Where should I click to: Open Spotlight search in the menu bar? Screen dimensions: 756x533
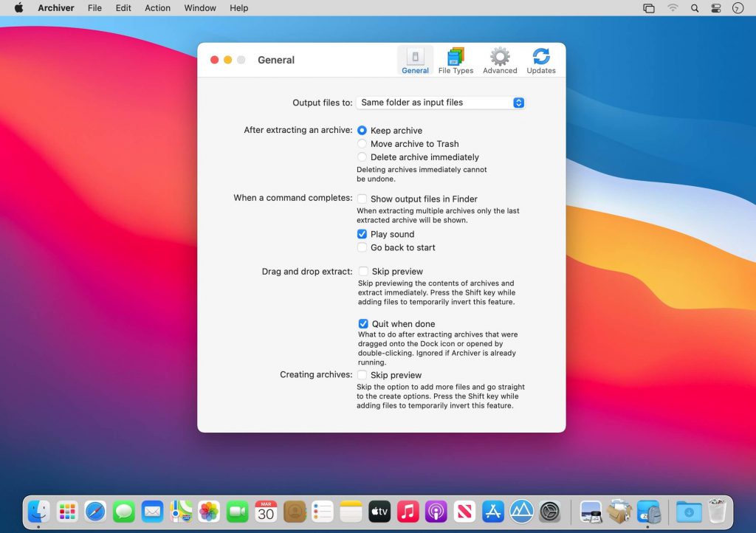coord(695,8)
